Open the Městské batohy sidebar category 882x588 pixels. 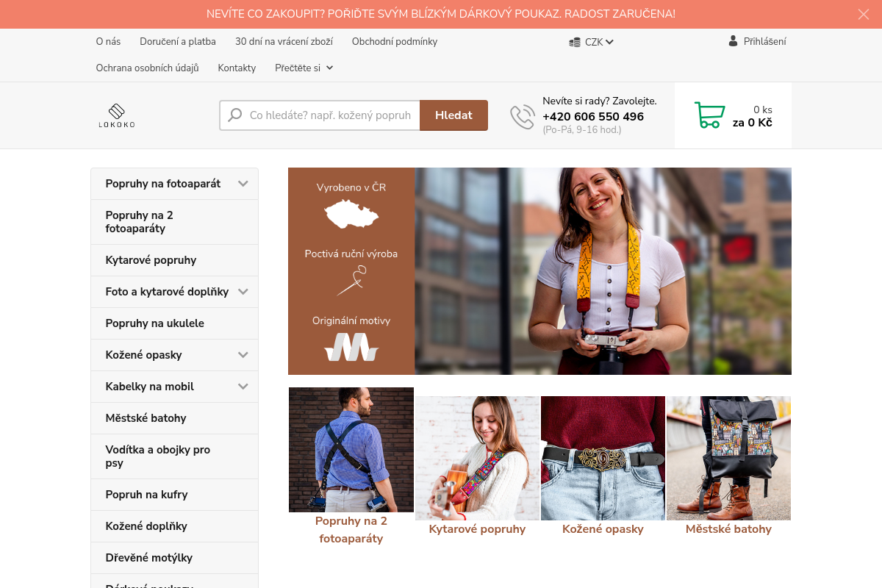[x=146, y=418]
